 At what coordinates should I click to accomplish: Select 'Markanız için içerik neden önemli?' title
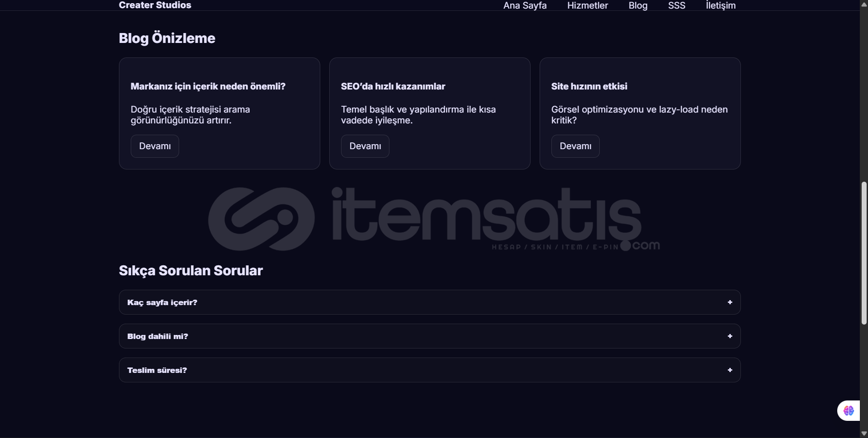(208, 86)
